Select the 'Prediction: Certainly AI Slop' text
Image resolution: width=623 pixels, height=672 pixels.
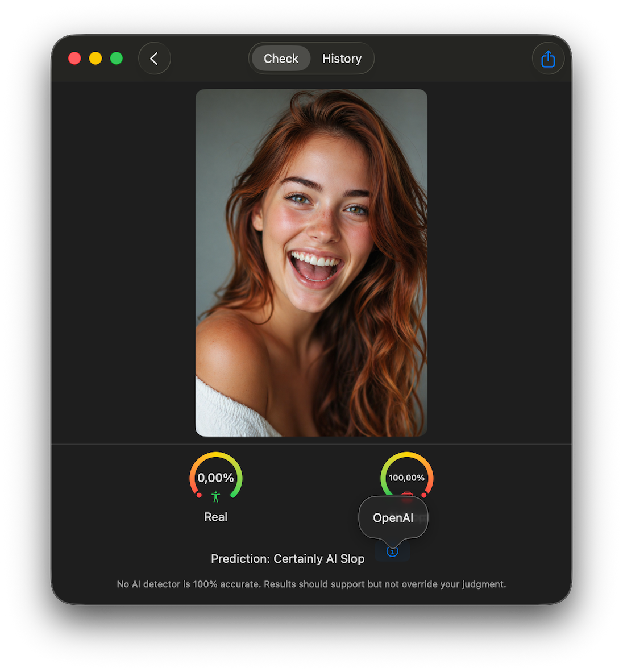(288, 559)
